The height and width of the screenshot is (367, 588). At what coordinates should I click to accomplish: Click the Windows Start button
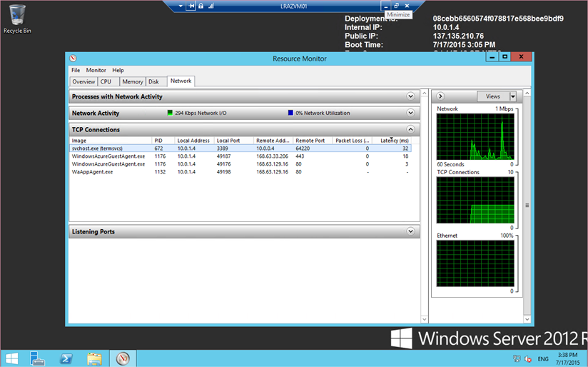coord(11,358)
